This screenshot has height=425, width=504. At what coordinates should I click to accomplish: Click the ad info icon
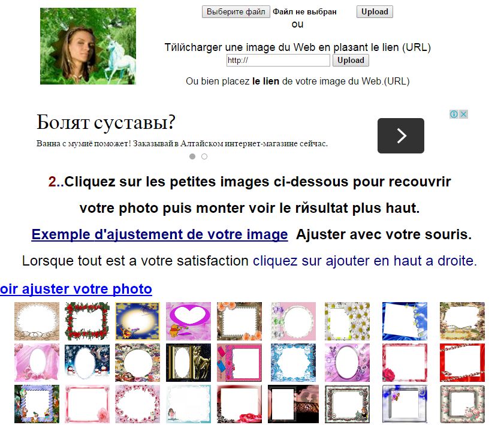pyautogui.click(x=454, y=114)
